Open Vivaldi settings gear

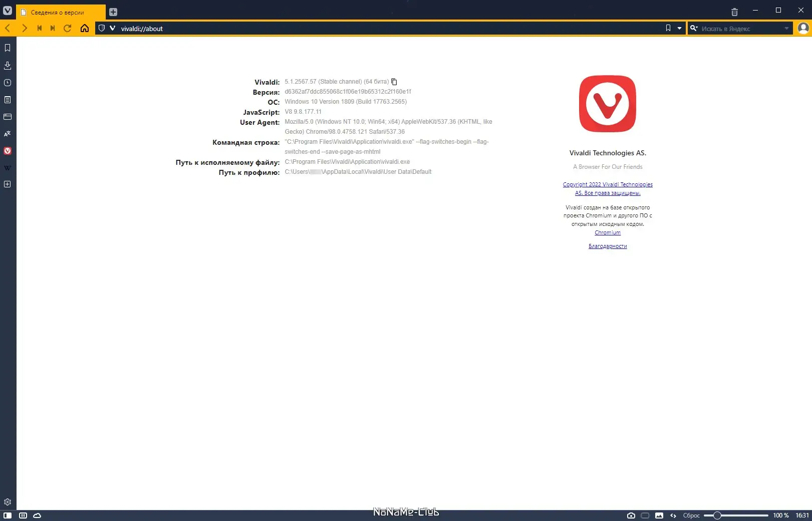[8, 502]
